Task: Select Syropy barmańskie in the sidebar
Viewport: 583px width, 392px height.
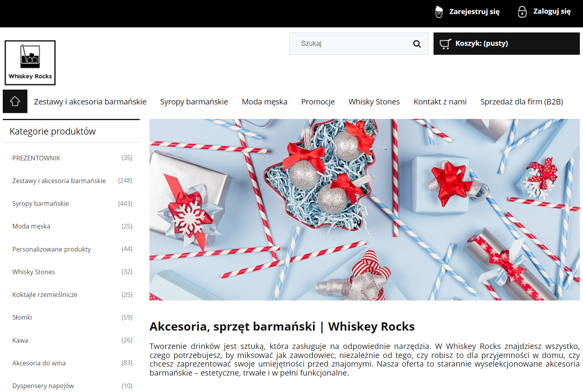Action: point(40,203)
